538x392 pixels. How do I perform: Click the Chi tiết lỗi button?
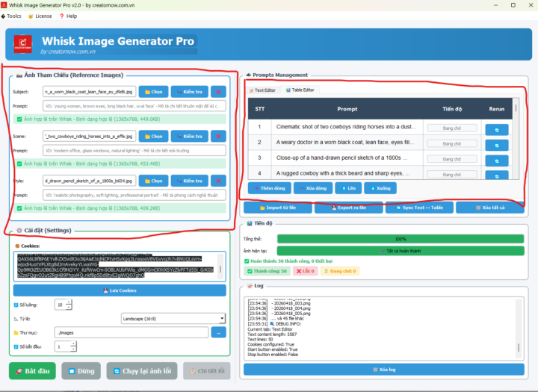tap(207, 371)
